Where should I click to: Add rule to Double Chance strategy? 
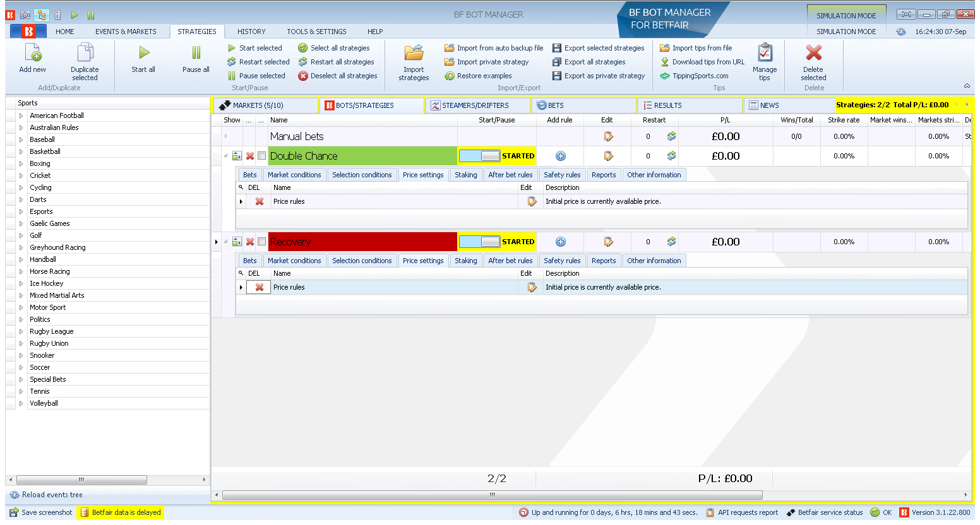coord(561,156)
